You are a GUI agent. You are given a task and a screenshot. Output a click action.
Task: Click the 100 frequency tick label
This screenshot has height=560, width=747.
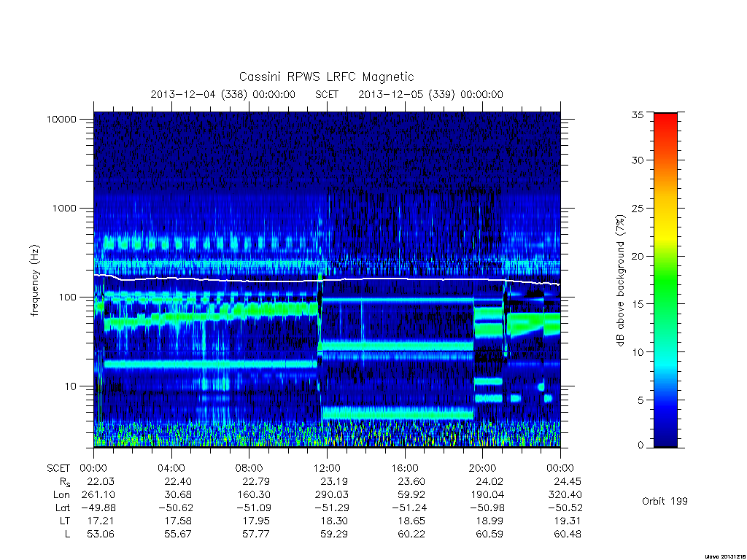point(67,297)
